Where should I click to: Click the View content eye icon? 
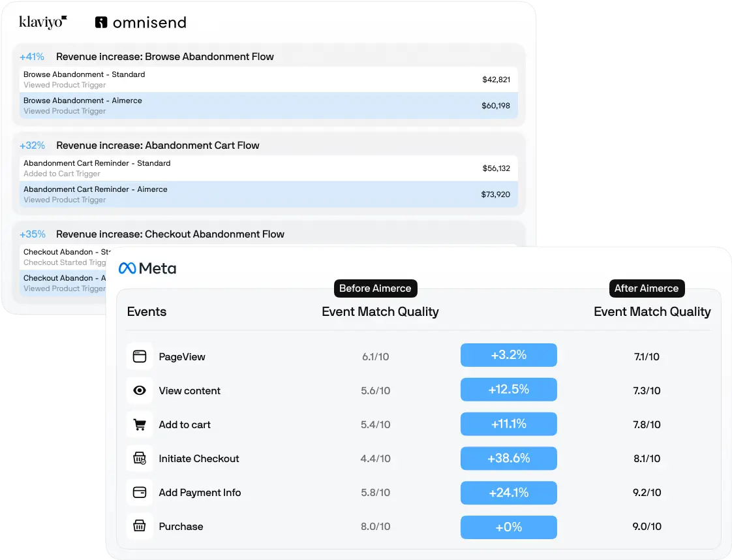pyautogui.click(x=140, y=390)
